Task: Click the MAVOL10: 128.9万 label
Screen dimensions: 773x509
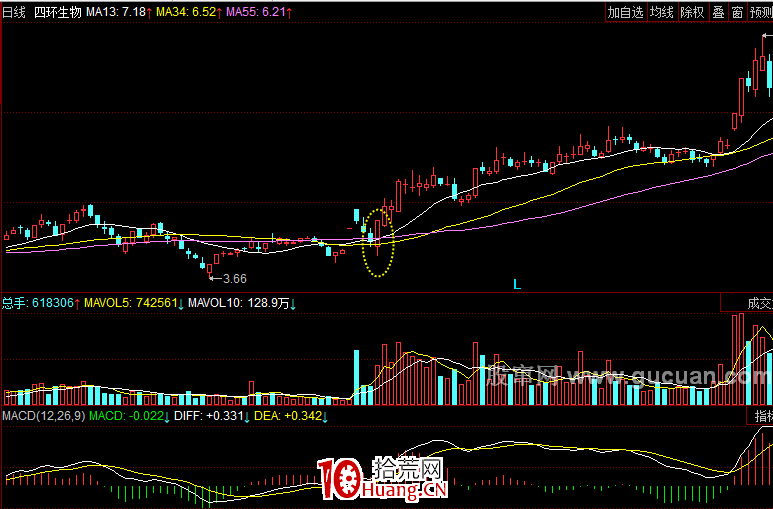Action: point(242,303)
